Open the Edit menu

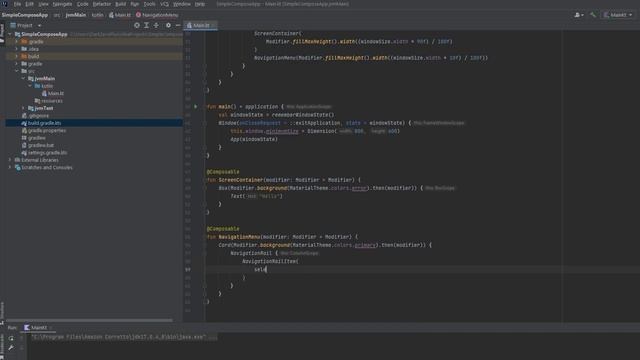[29, 4]
